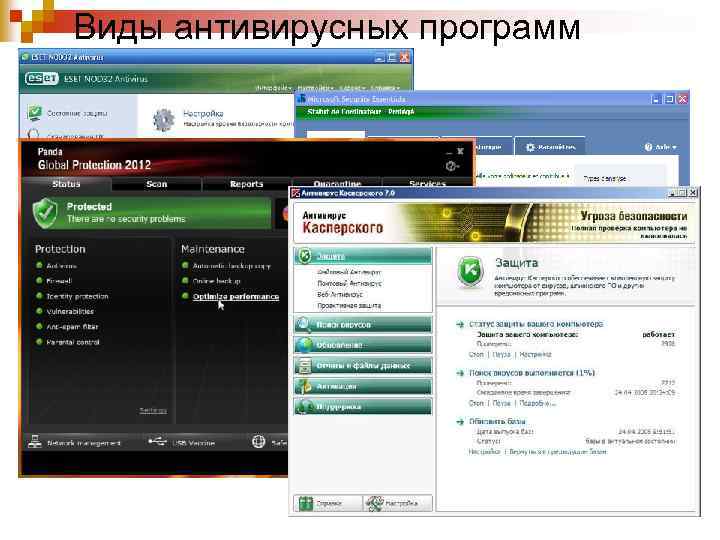Select Веб-Антивирус in Kaspersky
Screen dimensions: 720x540
click(340, 294)
